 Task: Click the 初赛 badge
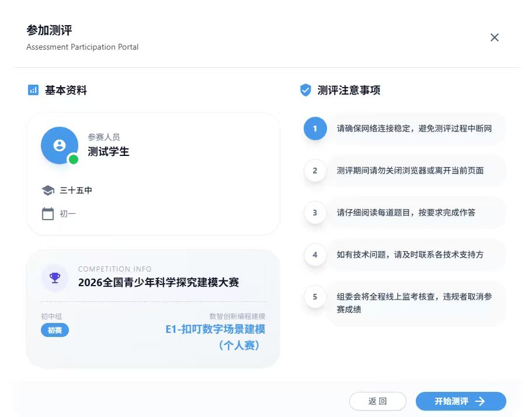tap(55, 330)
